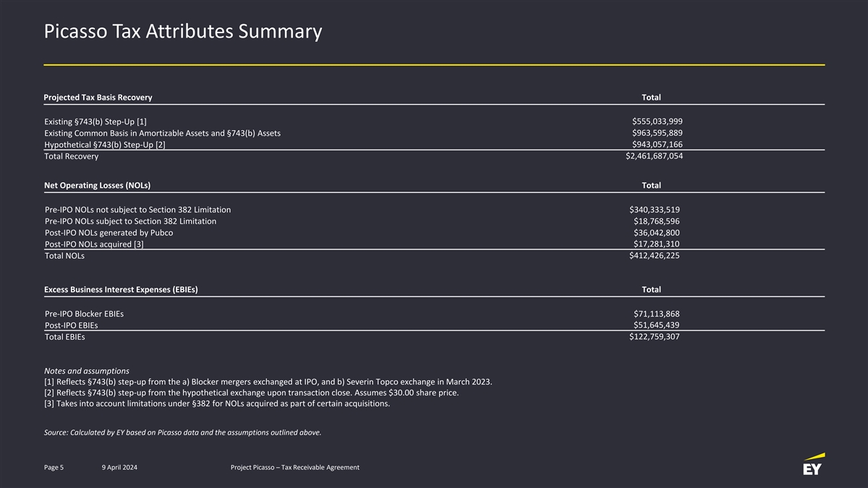868x488 pixels.
Task: Click the Existing §743(b) Step-Up [1] row label
Action: pyautogui.click(x=95, y=121)
